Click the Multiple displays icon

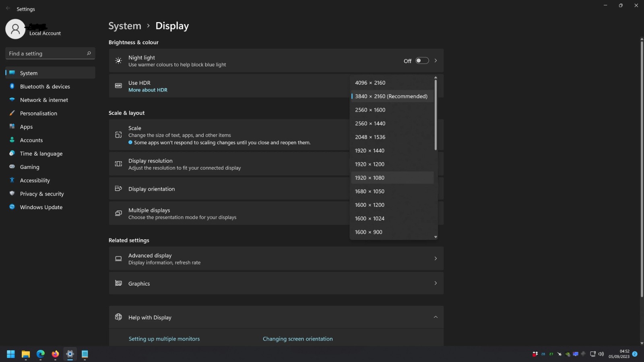118,213
